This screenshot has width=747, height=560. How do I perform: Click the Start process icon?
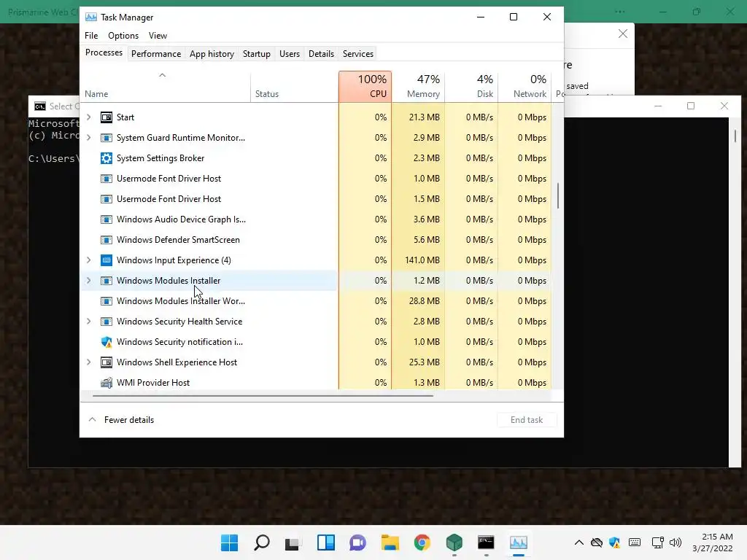pyautogui.click(x=107, y=117)
